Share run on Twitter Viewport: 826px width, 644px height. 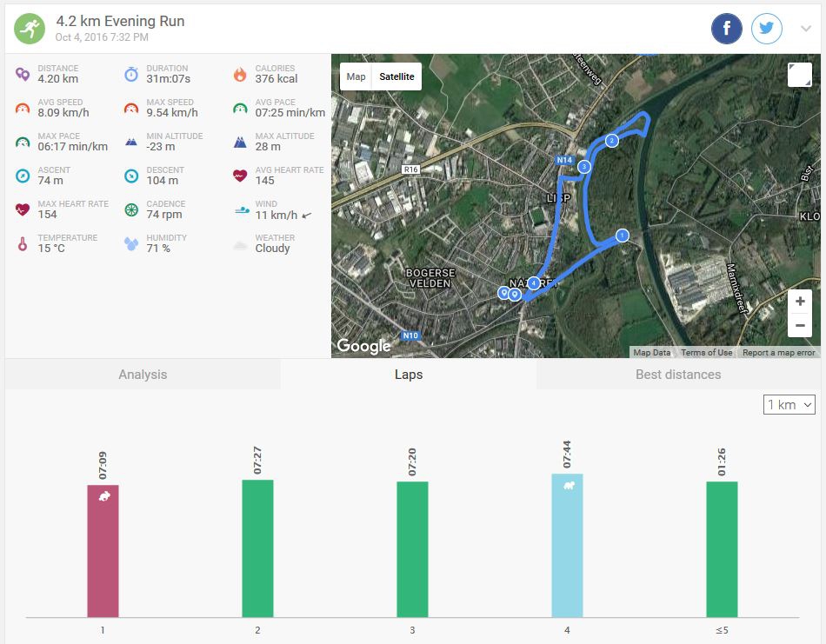coord(766,29)
